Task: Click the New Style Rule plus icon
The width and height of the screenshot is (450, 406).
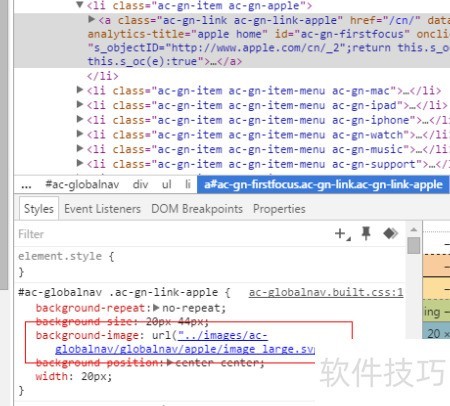Action: pos(342,234)
